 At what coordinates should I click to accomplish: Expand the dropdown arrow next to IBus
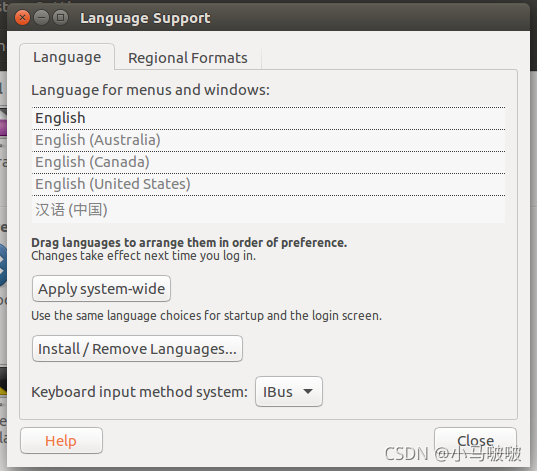pyautogui.click(x=308, y=391)
